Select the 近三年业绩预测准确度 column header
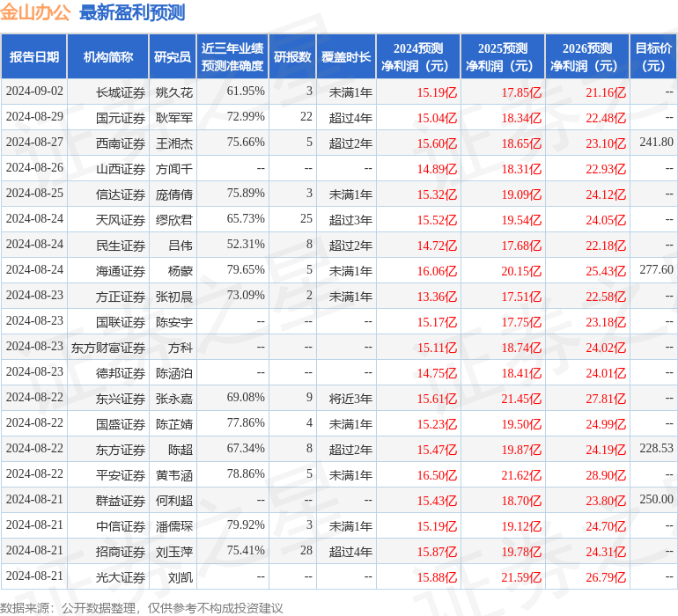Image resolution: width=678 pixels, height=616 pixels. (232, 56)
